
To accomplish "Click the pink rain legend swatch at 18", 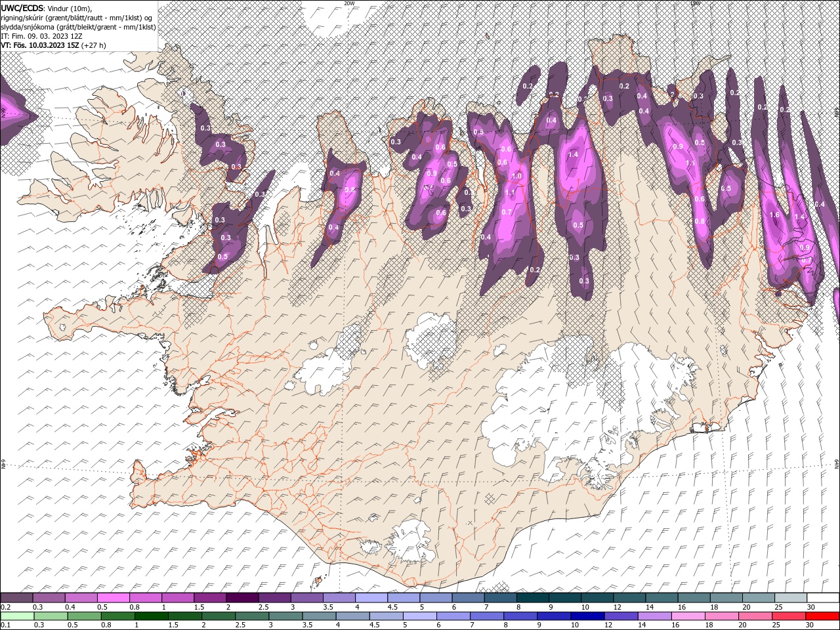I will (721, 616).
